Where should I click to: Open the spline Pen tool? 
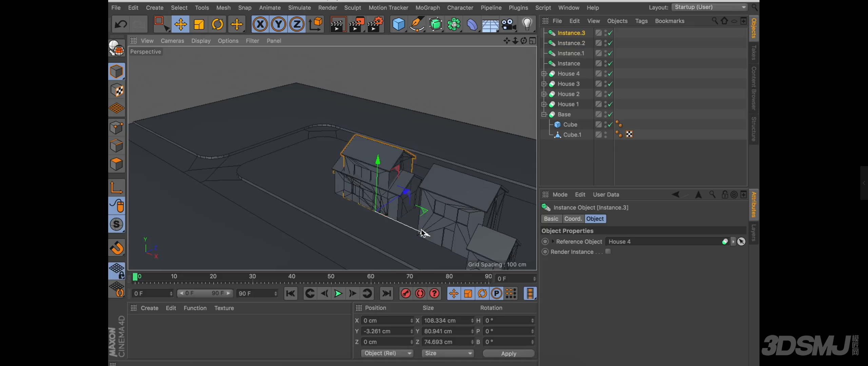[417, 24]
